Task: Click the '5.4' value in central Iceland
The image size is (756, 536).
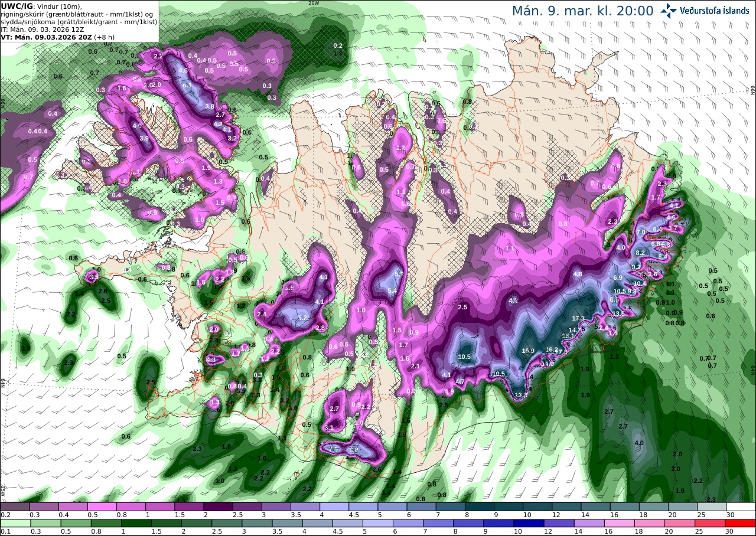Action: [392, 290]
